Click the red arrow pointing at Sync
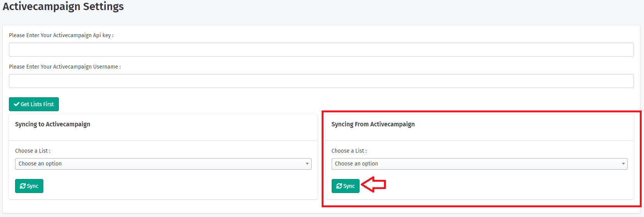 click(373, 185)
